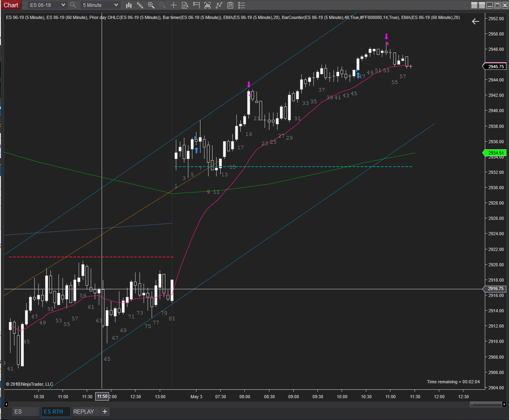Viewport: 509px width, 420px height.
Task: Select the drawing tools pencil icon
Action: coord(140,5)
